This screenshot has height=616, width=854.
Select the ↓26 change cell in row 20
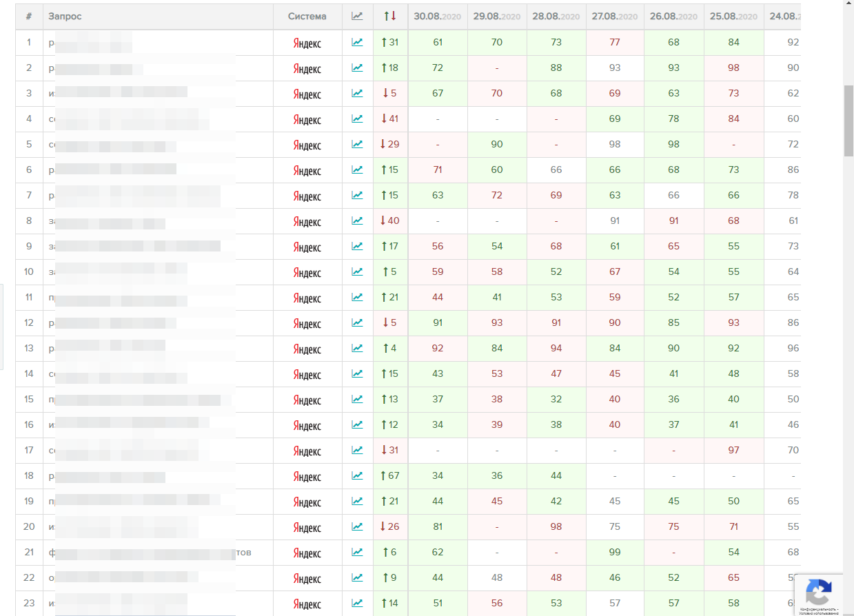tap(390, 526)
